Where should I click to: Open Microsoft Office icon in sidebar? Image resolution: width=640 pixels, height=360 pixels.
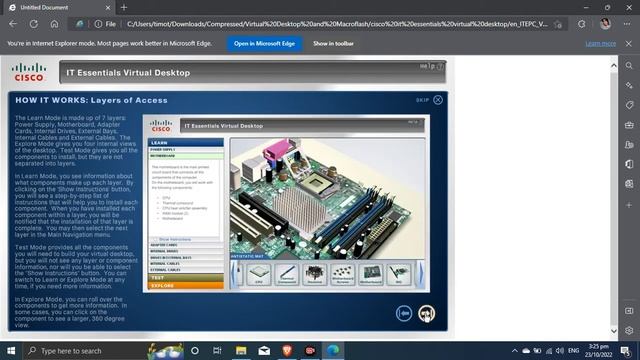point(629,164)
